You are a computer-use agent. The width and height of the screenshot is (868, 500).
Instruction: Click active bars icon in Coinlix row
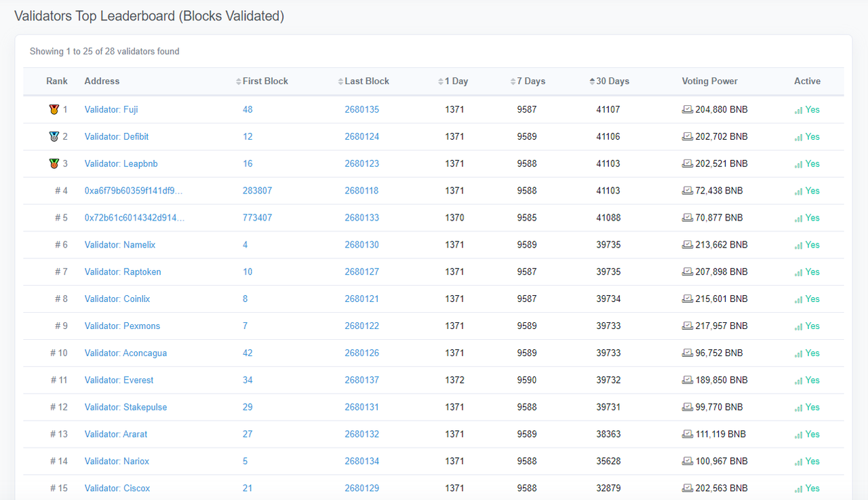pos(799,299)
